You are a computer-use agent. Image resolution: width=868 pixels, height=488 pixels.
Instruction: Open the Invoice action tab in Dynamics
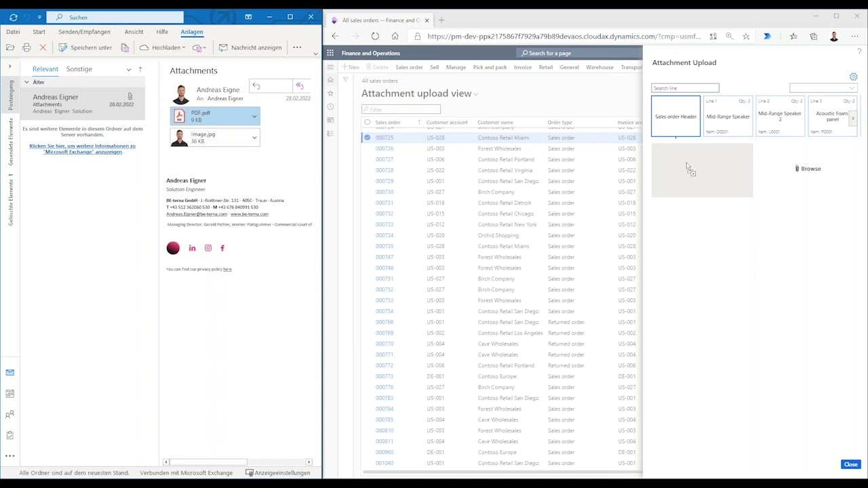pos(523,67)
